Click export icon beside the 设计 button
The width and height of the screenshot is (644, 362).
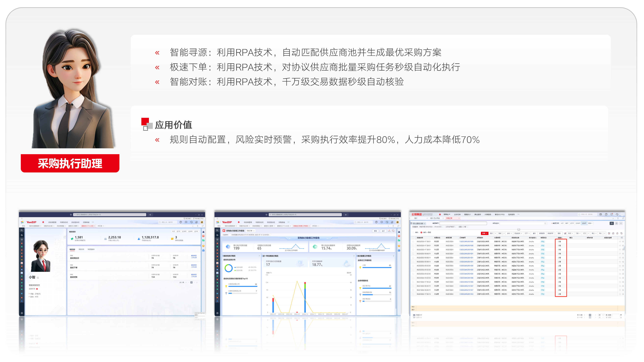tap(389, 231)
